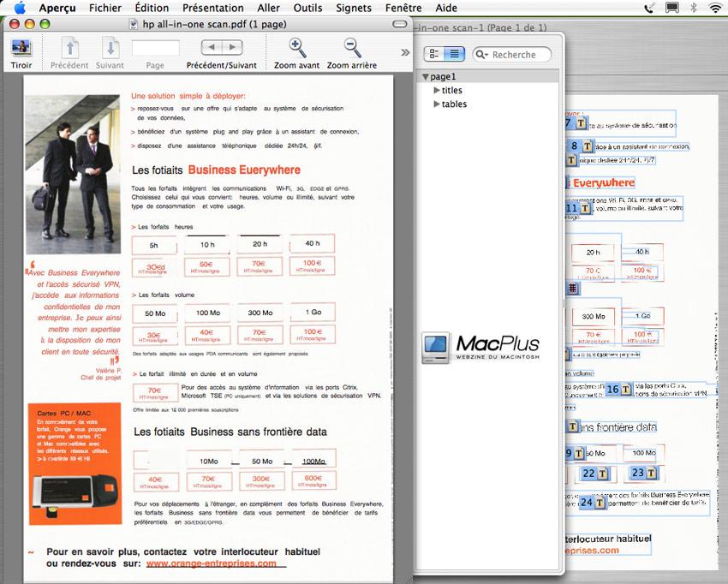The width and height of the screenshot is (728, 584).
Task: Click Zoom avant magnifier
Action: 296,48
